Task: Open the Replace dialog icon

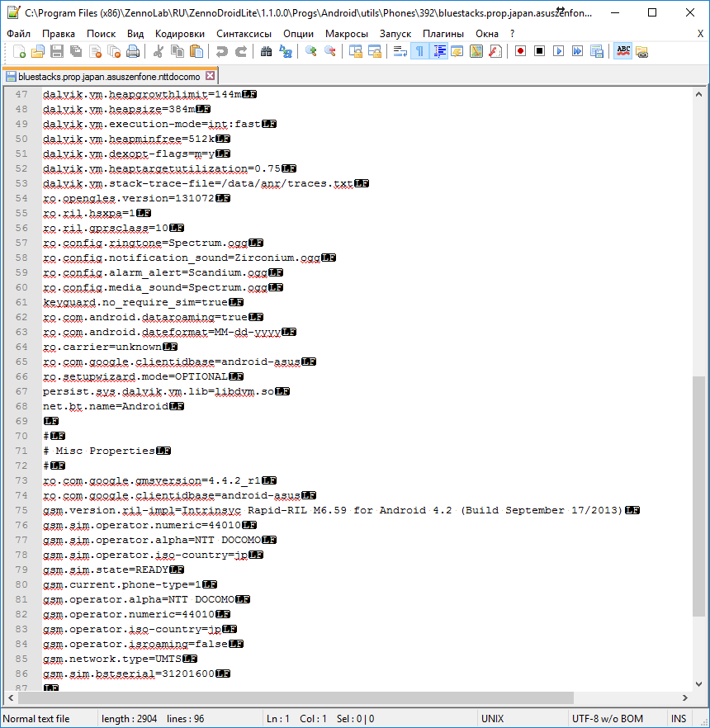Action: click(285, 51)
